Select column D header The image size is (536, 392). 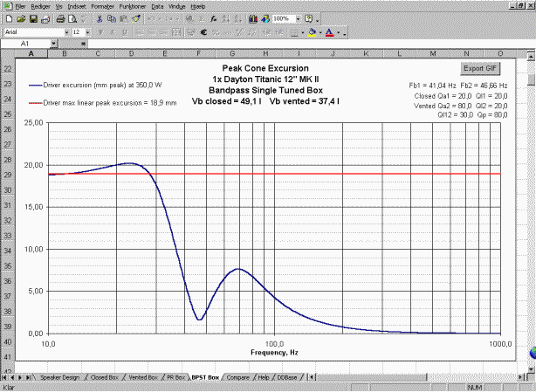(131, 53)
